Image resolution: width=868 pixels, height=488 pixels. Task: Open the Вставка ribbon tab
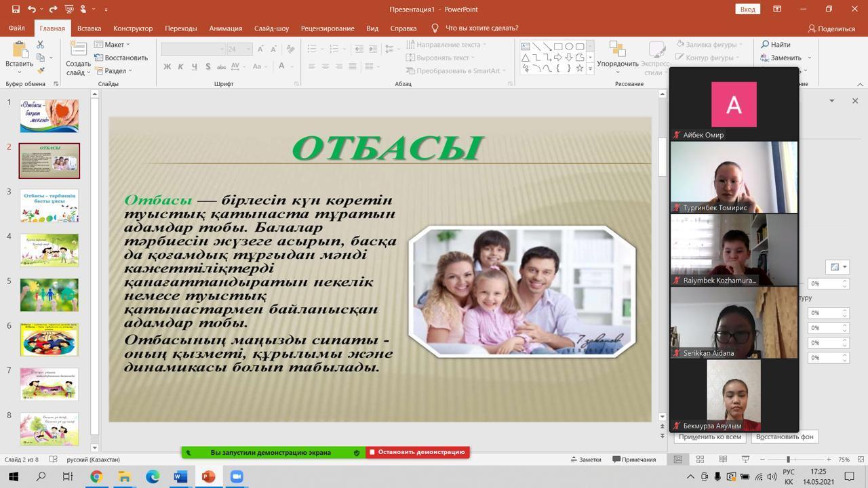pyautogui.click(x=89, y=28)
